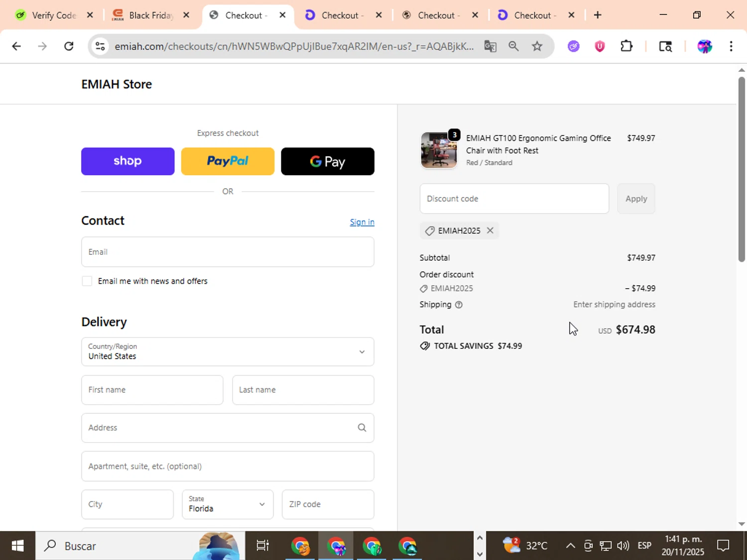This screenshot has width=747, height=560.
Task: Close the Black Friday tab
Action: (186, 15)
